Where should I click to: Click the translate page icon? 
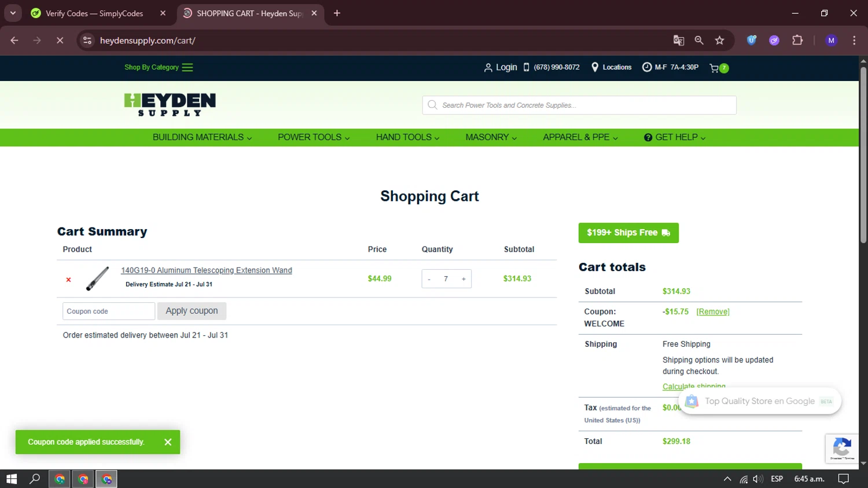pos(679,41)
